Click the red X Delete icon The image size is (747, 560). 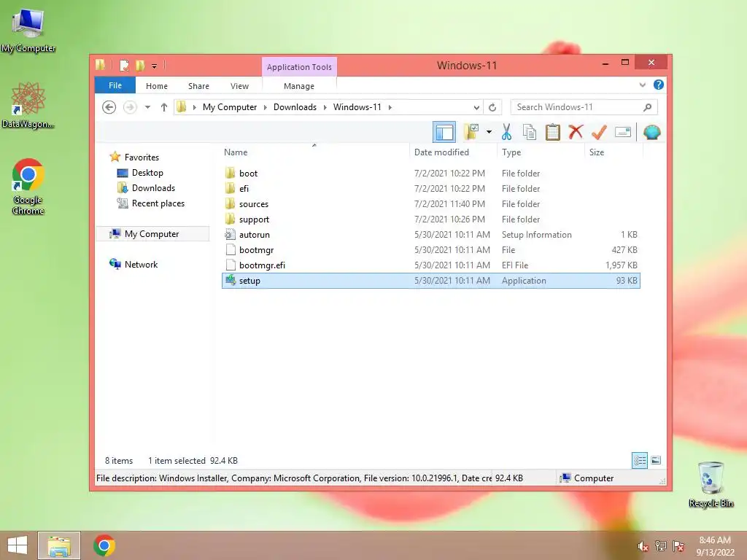[x=576, y=132]
